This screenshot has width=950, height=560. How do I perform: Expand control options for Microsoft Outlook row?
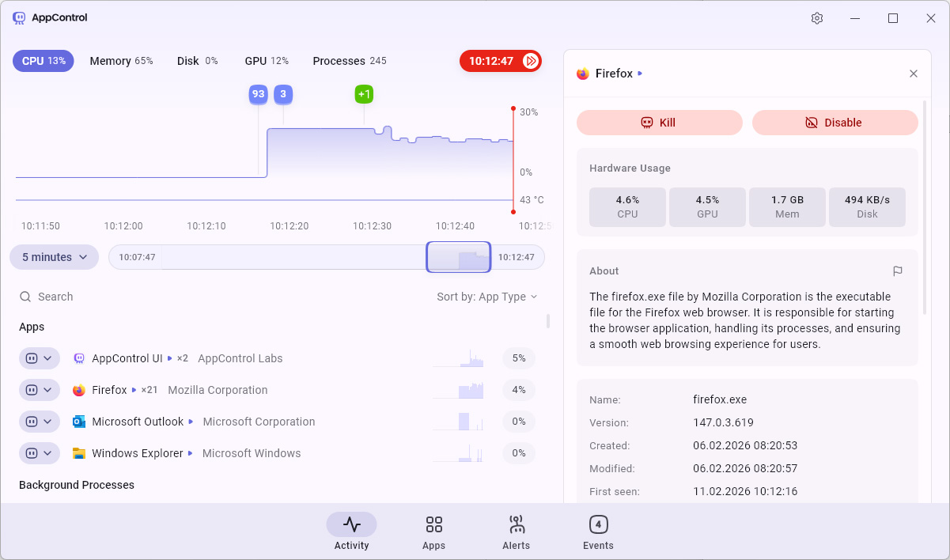point(40,422)
